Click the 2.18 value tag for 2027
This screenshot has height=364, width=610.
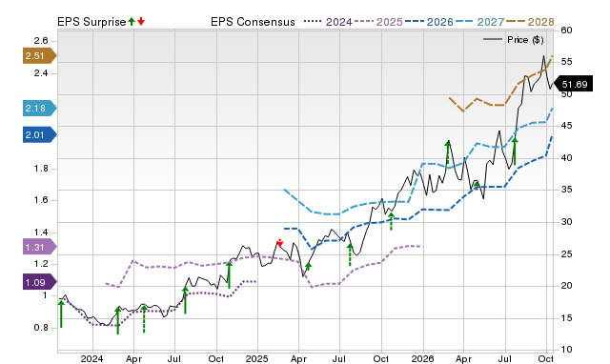(40, 108)
